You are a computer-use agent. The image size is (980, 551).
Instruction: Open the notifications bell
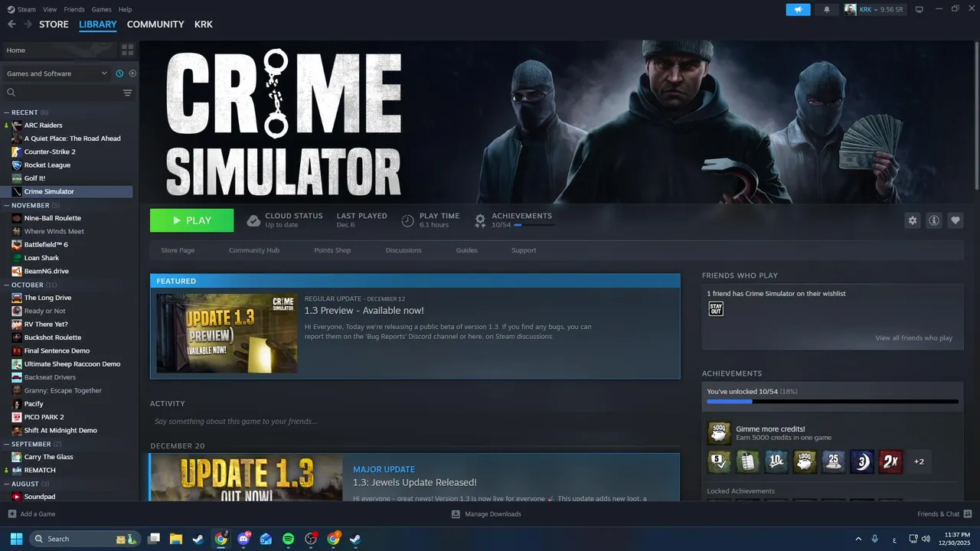coord(826,9)
